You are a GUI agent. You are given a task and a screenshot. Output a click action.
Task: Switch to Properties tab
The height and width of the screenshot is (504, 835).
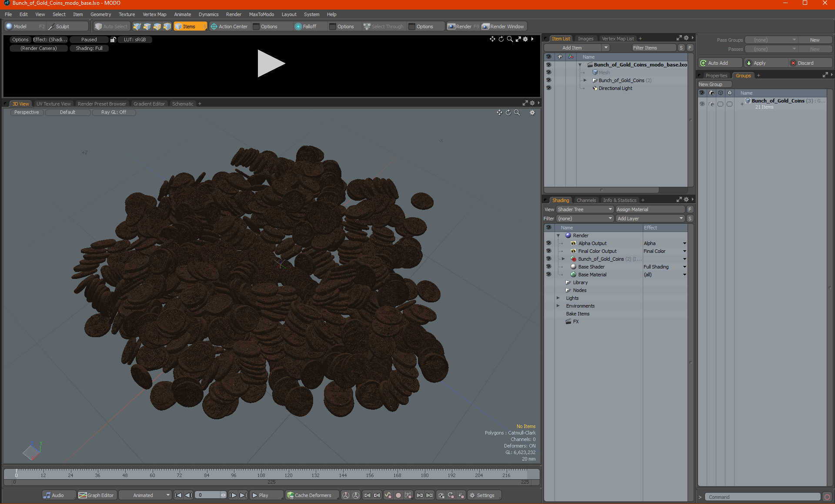pos(716,76)
